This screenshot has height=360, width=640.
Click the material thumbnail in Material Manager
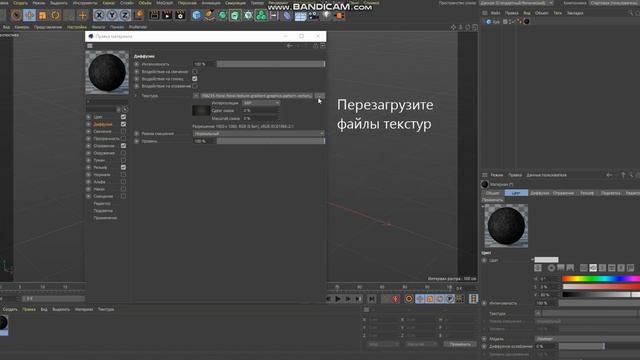pyautogui.click(x=4, y=323)
